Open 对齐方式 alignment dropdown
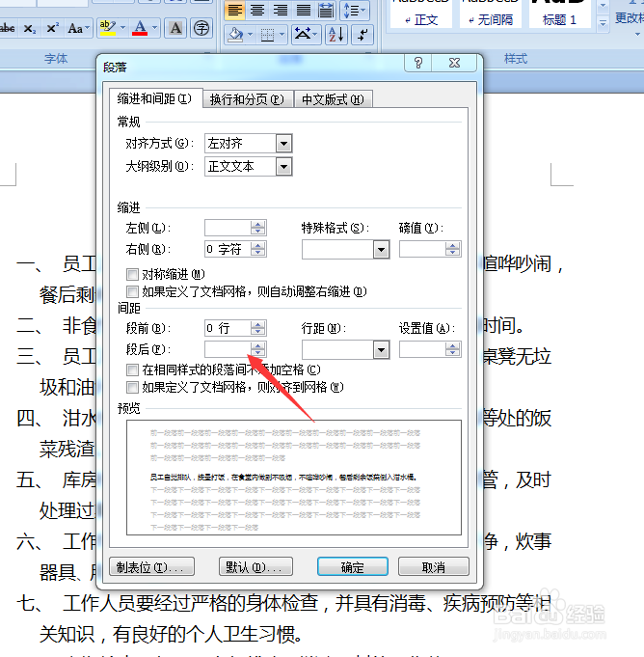This screenshot has height=657, width=644. (x=283, y=144)
